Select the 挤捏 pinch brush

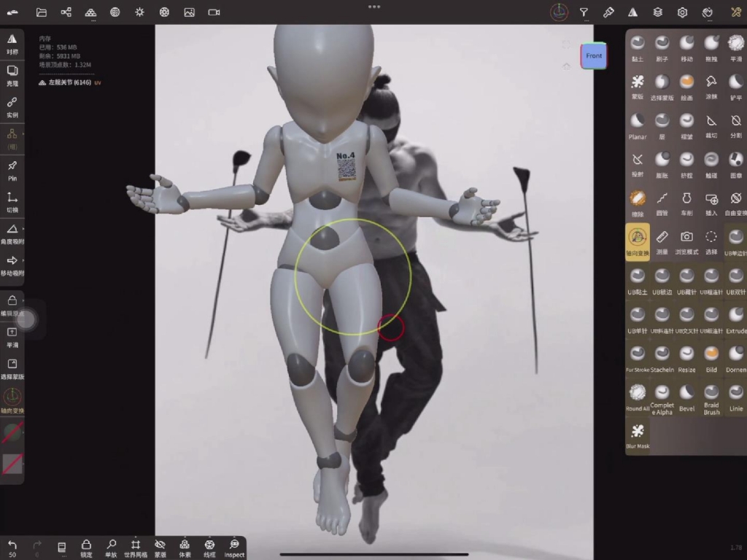pos(686,165)
